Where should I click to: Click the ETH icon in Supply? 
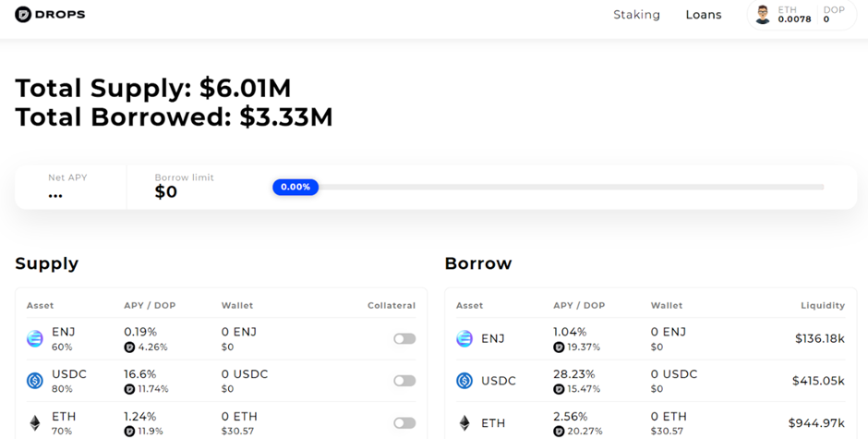(x=35, y=423)
